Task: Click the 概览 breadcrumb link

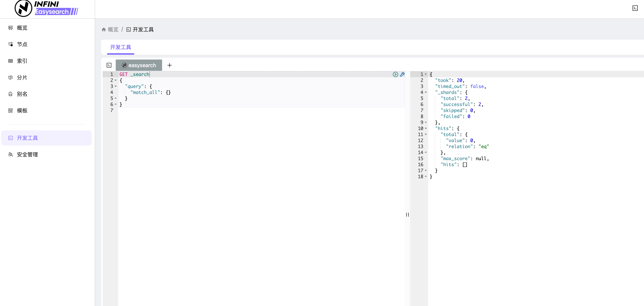Action: click(113, 30)
